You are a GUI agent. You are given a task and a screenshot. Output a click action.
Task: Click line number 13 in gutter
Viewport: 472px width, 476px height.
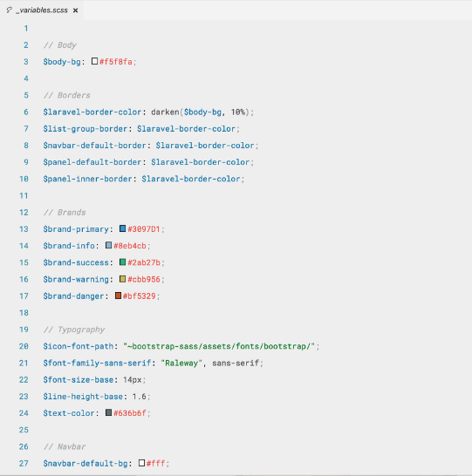[x=24, y=229]
